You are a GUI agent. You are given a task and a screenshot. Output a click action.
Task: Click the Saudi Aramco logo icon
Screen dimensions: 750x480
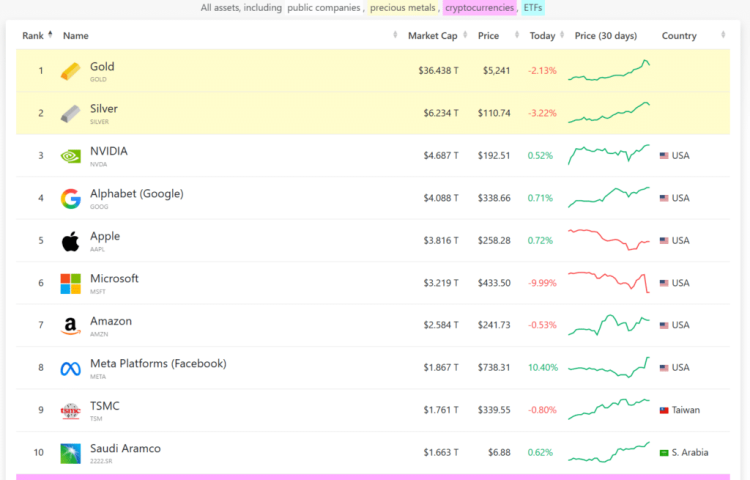pyautogui.click(x=70, y=452)
